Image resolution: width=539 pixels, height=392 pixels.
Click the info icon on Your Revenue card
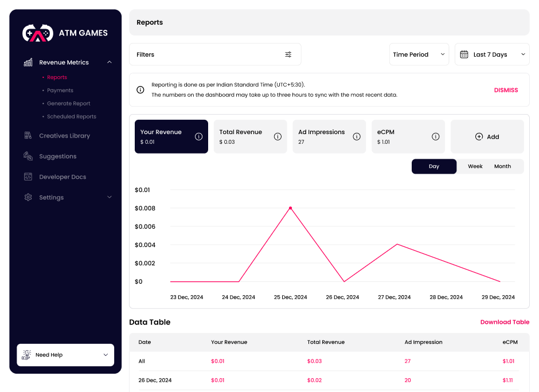(x=199, y=136)
